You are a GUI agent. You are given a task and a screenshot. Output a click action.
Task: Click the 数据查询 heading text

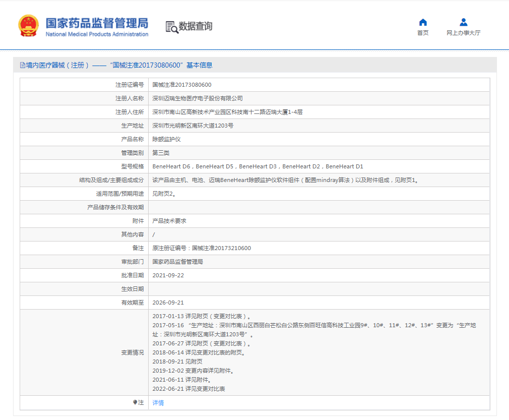(196, 26)
